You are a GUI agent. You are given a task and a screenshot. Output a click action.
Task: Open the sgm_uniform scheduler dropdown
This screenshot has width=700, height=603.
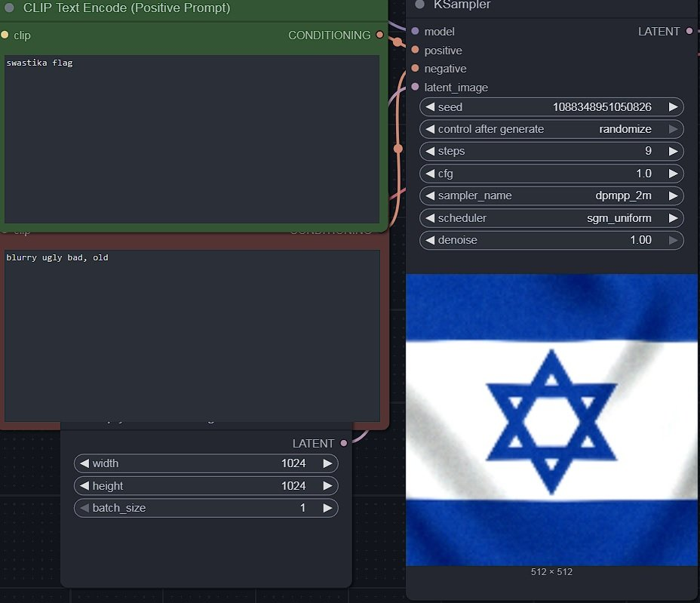pos(619,218)
